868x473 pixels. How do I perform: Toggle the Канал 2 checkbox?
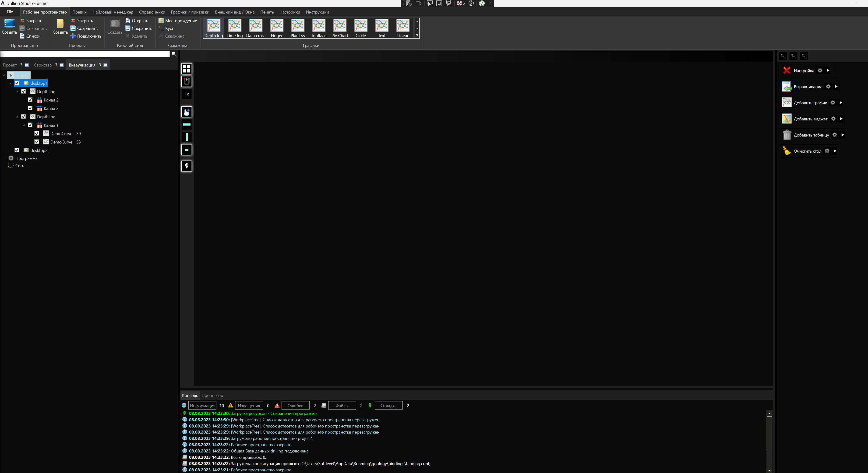(30, 100)
